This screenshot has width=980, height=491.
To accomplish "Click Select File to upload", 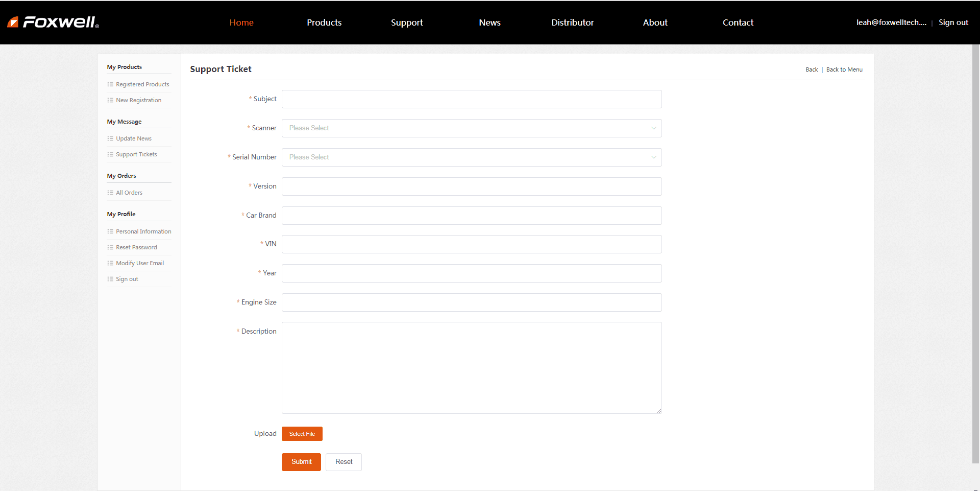I will [302, 434].
